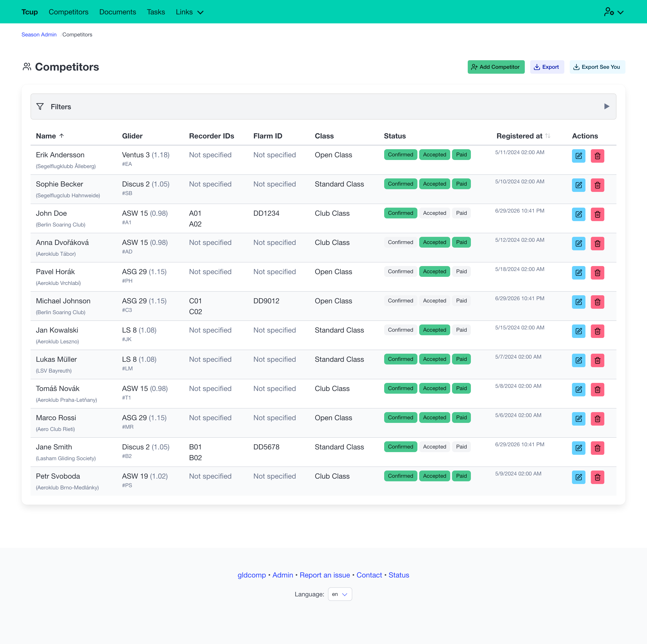This screenshot has height=644, width=647.
Task: Edit Marco Rossi's competitor record
Action: tap(578, 419)
